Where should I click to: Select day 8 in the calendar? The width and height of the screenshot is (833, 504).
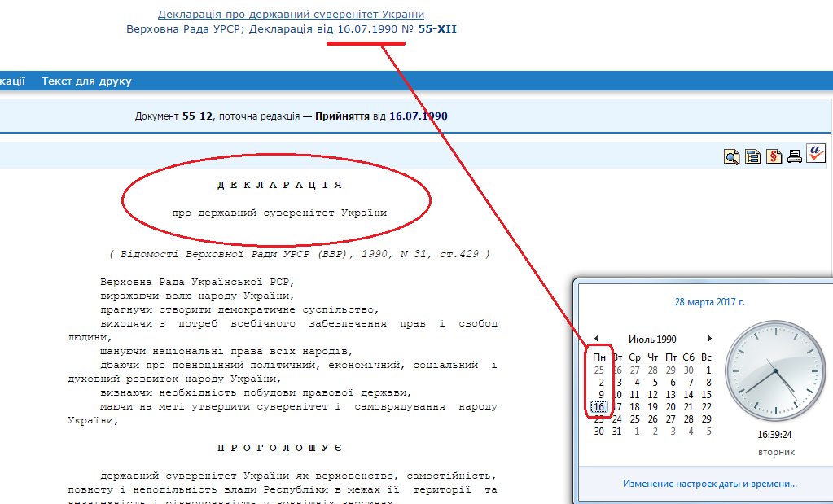[x=708, y=383]
